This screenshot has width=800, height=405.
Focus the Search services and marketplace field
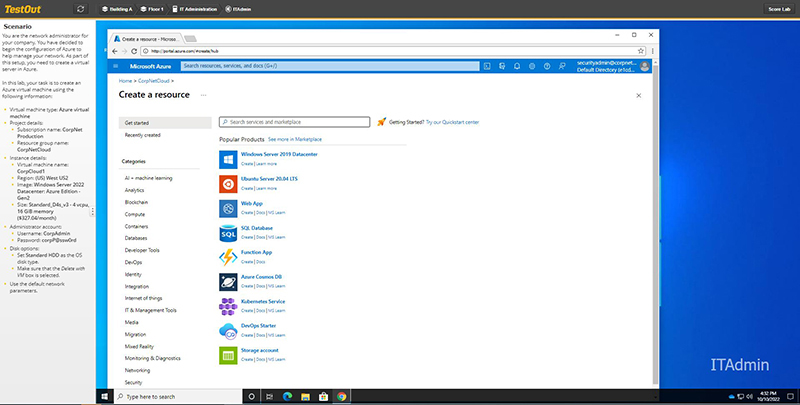(x=294, y=122)
